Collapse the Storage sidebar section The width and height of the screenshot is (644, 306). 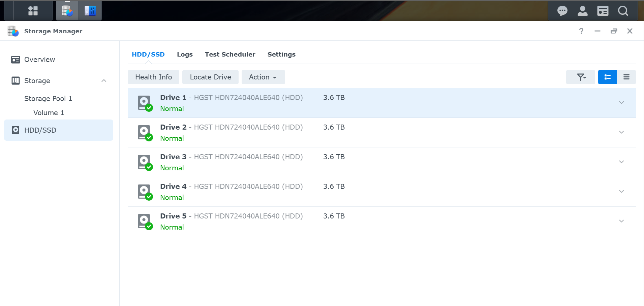coord(104,81)
